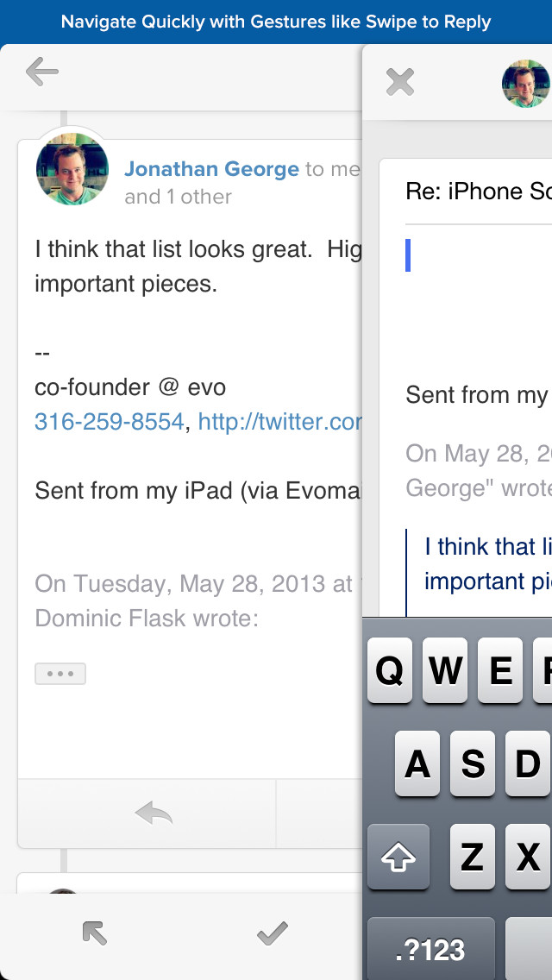Image resolution: width=552 pixels, height=980 pixels.
Task: Tap the checkmark icon in bottom bar
Action: click(273, 933)
